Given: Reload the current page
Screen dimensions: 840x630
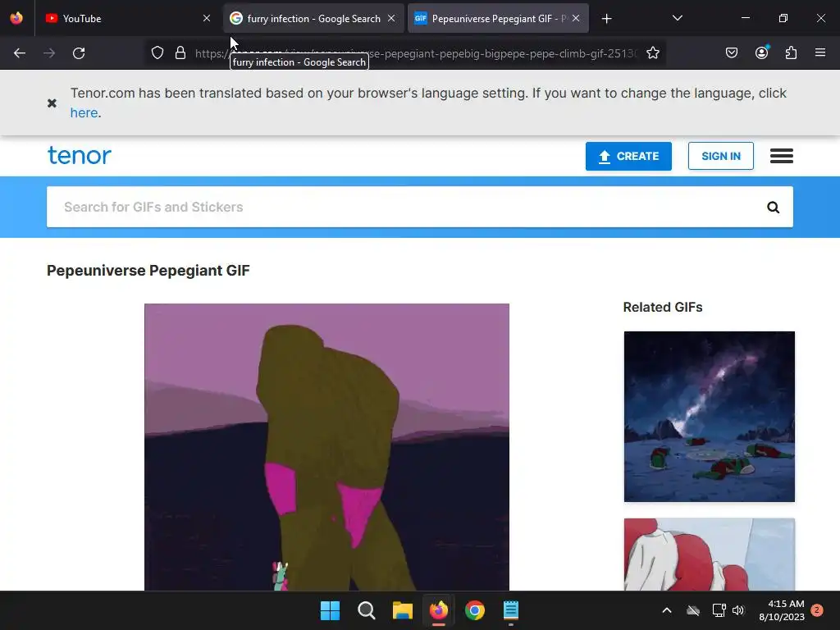Looking at the screenshot, I should click(79, 53).
